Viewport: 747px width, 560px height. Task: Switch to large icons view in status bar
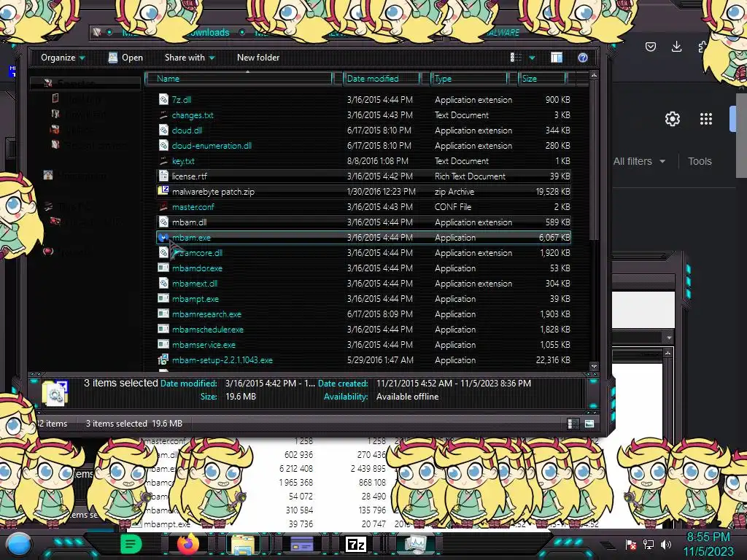pyautogui.click(x=589, y=424)
